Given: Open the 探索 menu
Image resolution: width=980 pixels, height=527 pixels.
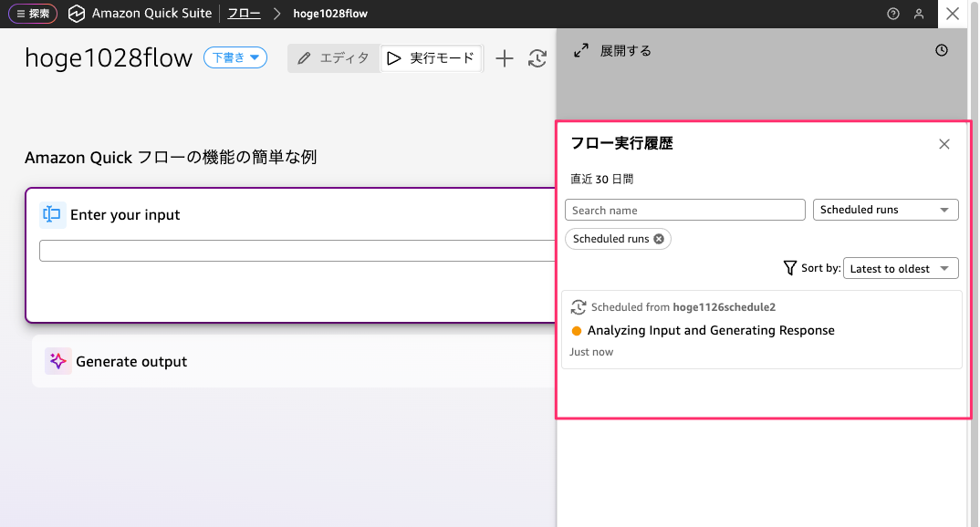Looking at the screenshot, I should pyautogui.click(x=32, y=14).
